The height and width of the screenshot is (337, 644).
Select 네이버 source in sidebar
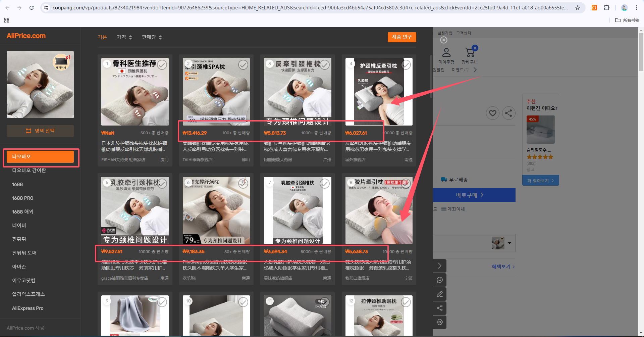pos(19,225)
